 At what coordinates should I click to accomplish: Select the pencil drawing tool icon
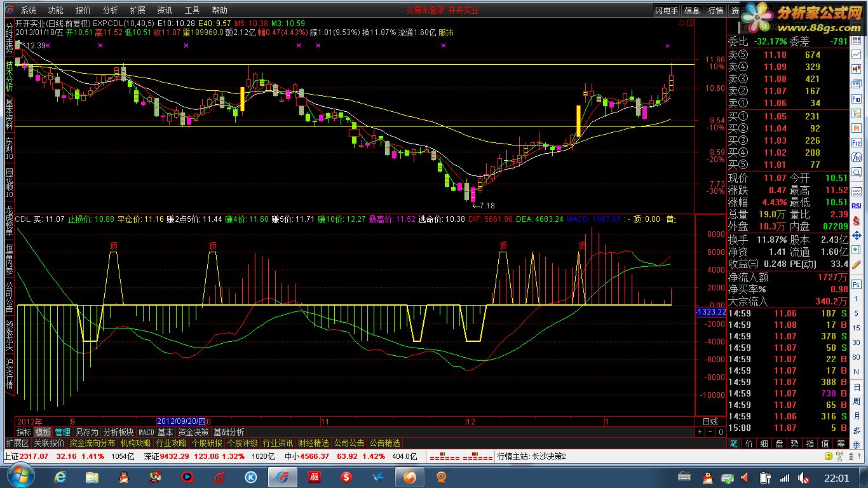point(857,265)
